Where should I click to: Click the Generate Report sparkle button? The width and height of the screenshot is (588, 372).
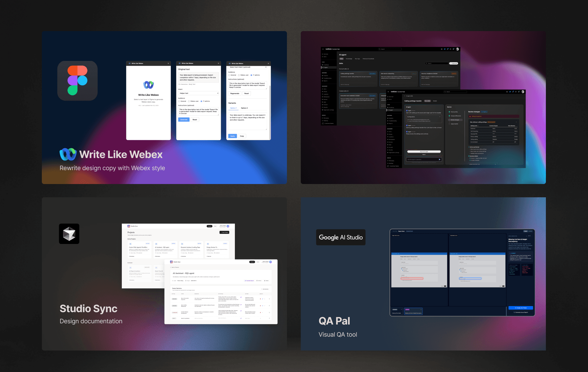[249, 281]
